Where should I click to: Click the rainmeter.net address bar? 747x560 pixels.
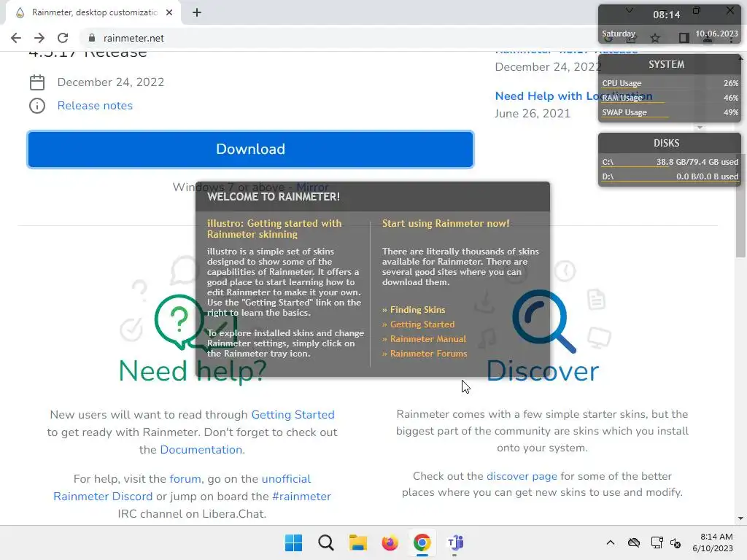click(333, 38)
